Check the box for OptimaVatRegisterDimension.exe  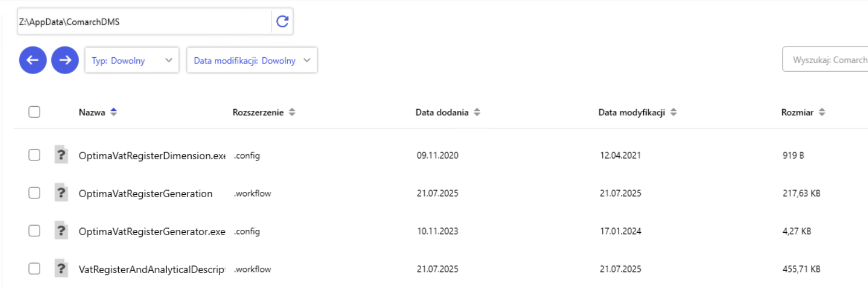34,155
